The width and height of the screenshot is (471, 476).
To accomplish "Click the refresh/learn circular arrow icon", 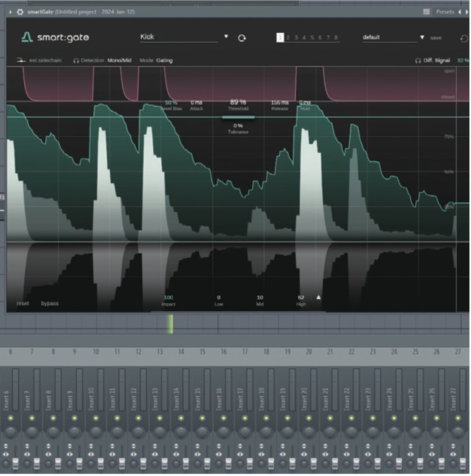I will pyautogui.click(x=242, y=38).
